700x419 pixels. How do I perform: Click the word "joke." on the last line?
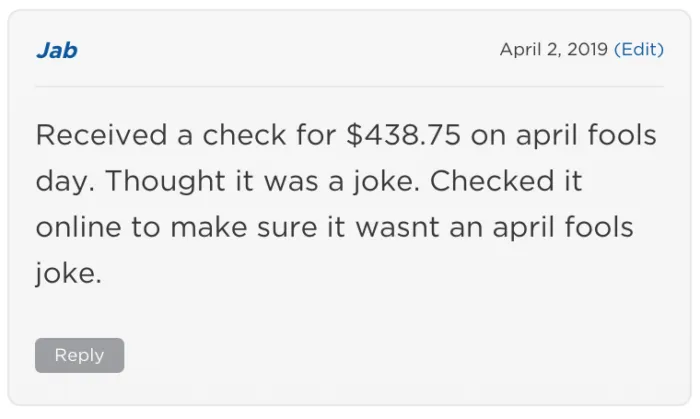point(69,273)
